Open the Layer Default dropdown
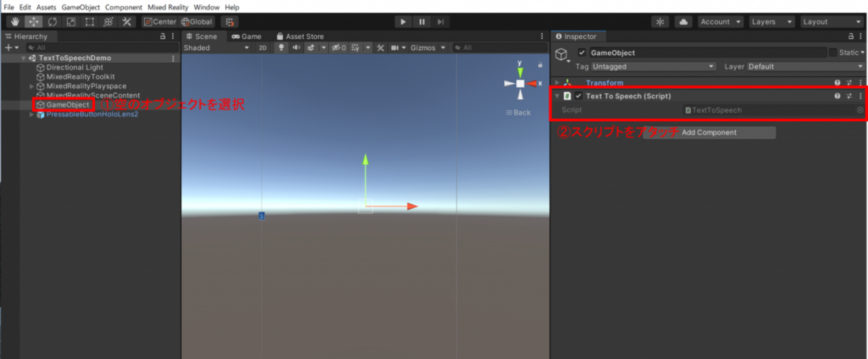Screen dimensions: 868x359 (x=805, y=67)
